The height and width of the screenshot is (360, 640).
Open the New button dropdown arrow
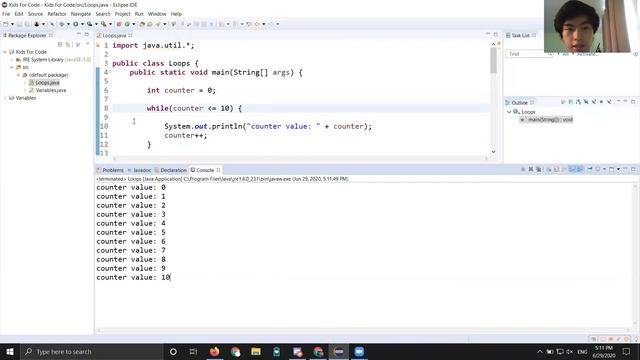pos(12,24)
